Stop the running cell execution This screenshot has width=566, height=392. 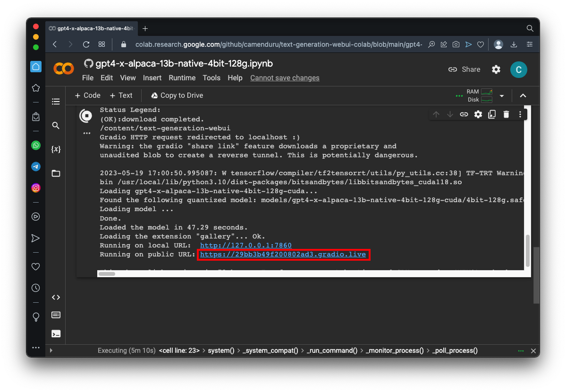click(x=86, y=116)
